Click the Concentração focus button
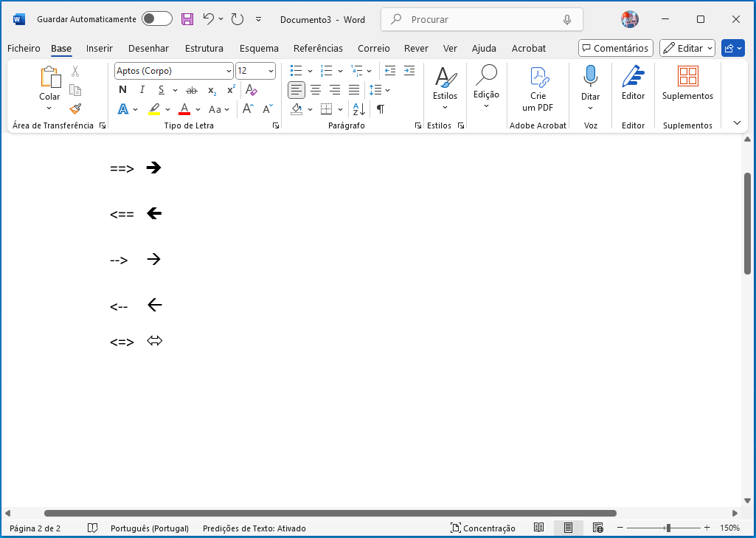The height and width of the screenshot is (538, 756). coord(483,528)
